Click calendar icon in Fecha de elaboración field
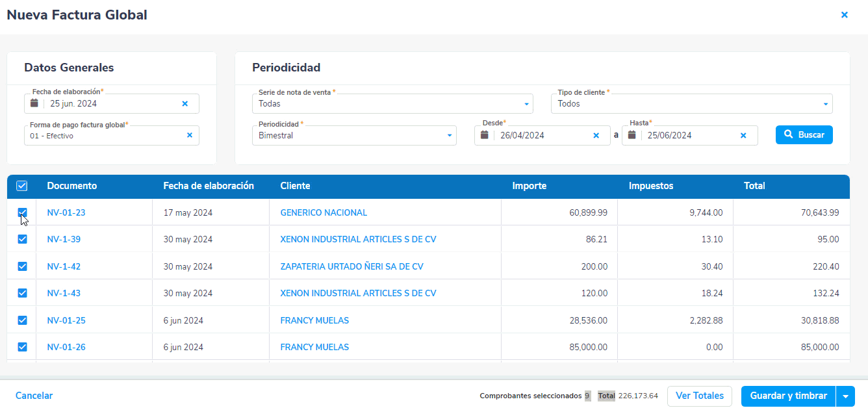The width and height of the screenshot is (868, 408). point(34,103)
